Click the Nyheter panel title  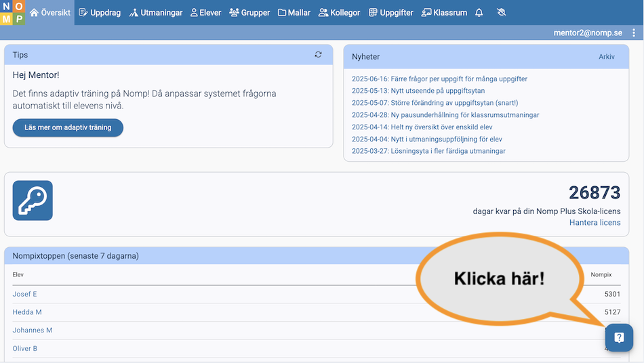[x=365, y=57]
